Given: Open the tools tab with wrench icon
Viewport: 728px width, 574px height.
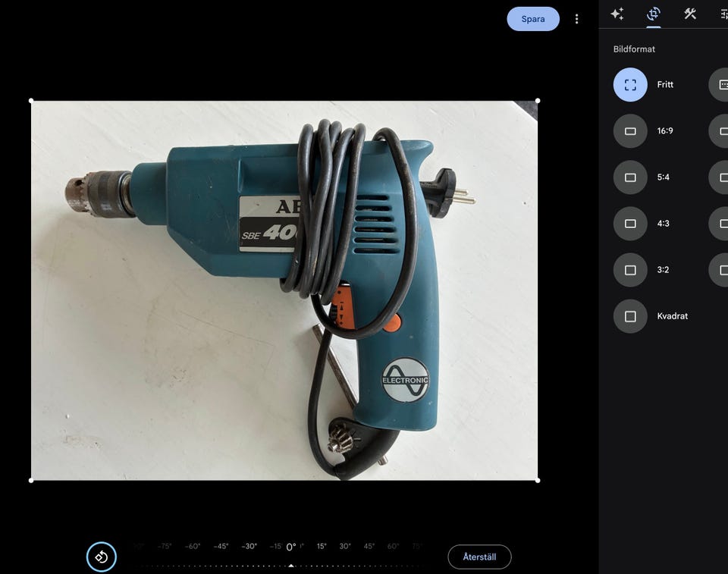Looking at the screenshot, I should coord(690,14).
